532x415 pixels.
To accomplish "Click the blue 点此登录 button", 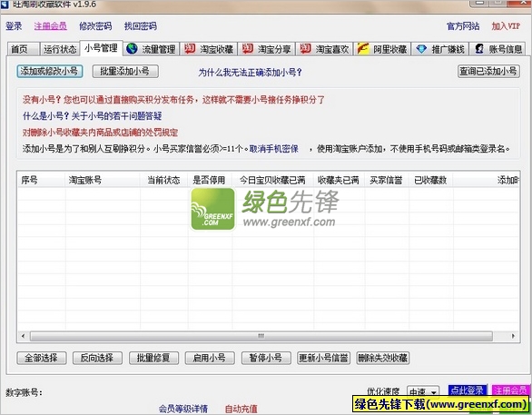I will point(468,390).
